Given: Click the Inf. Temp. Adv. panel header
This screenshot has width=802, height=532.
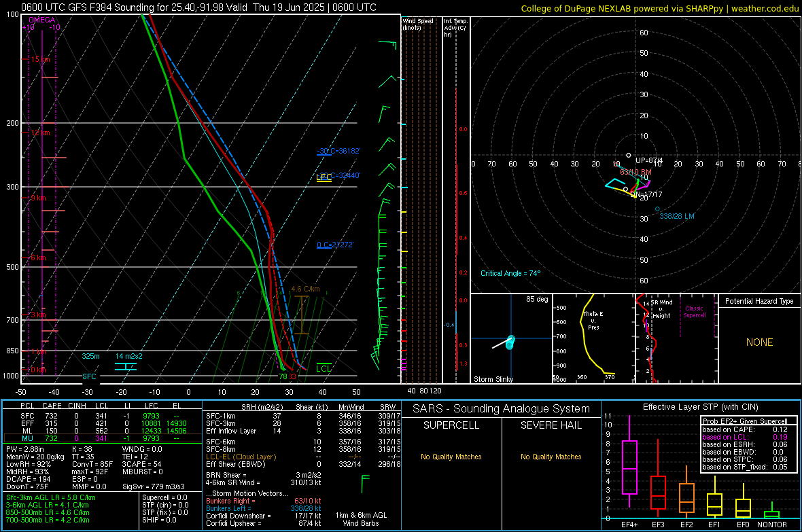Looking at the screenshot, I should (x=455, y=28).
